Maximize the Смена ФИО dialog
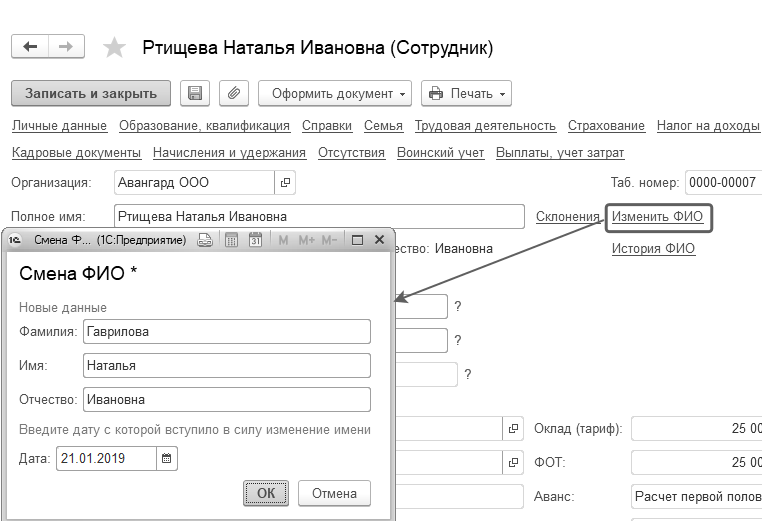 (x=357, y=240)
